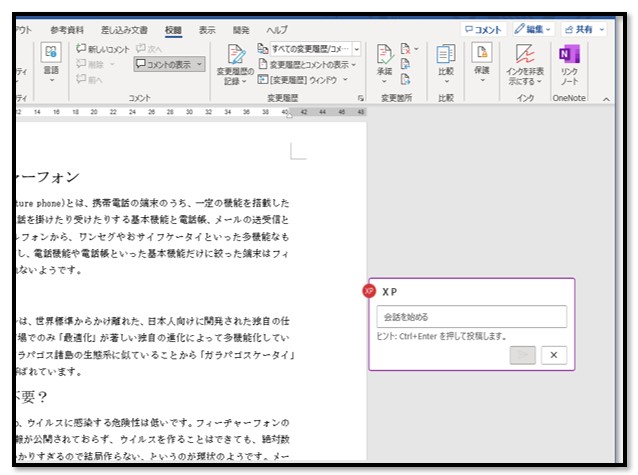Expand the [変更履歴] ウィンドウ dropdown arrow
The height and width of the screenshot is (475, 638).
point(345,80)
